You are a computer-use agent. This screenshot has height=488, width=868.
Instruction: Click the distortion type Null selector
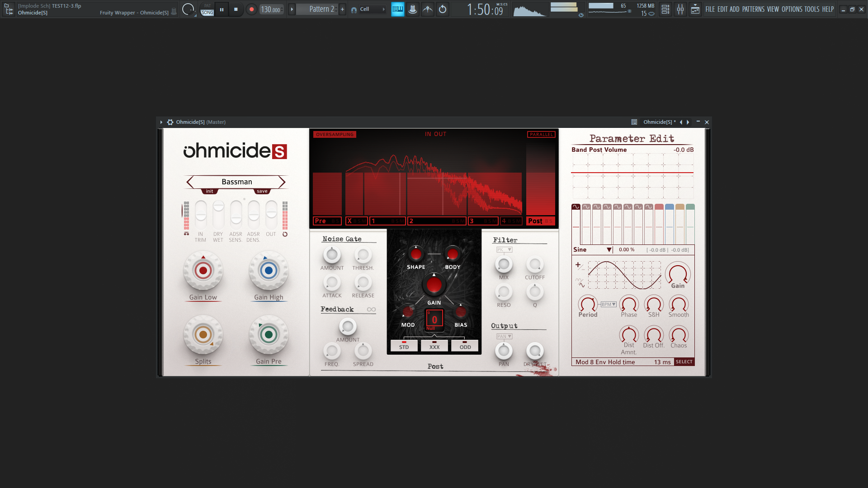tap(434, 320)
